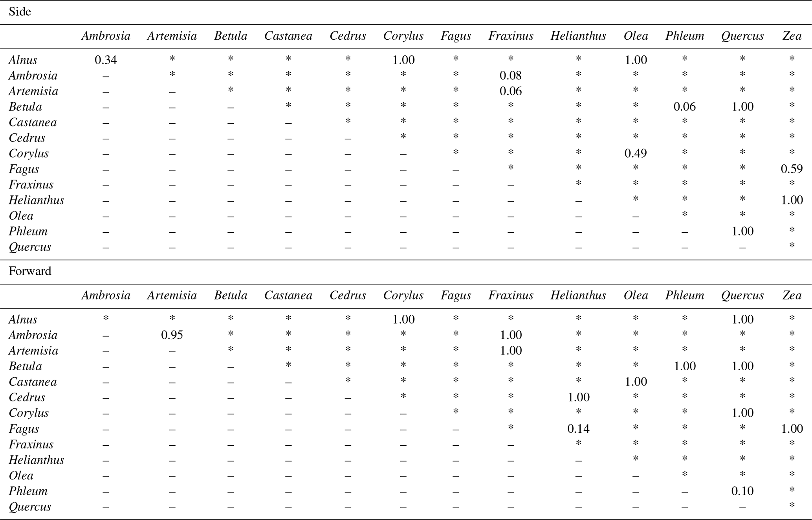Click the 0.59 value in the Fagus row

click(x=792, y=169)
